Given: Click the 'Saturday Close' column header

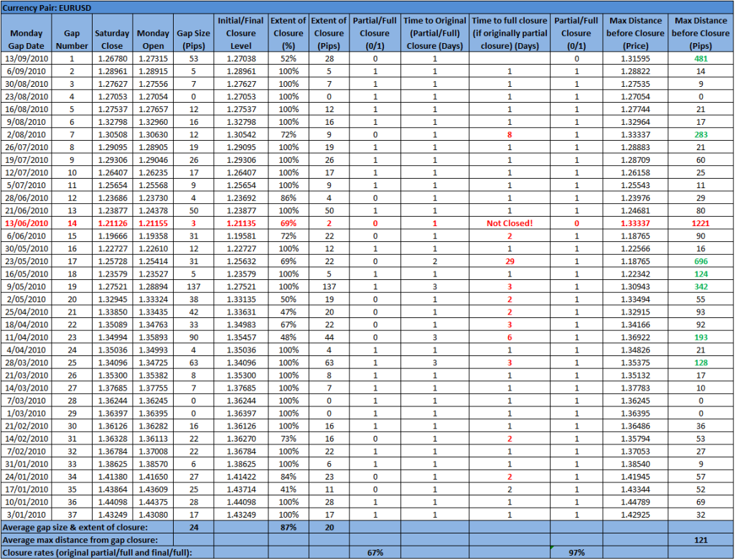Looking at the screenshot, I should tap(112, 33).
